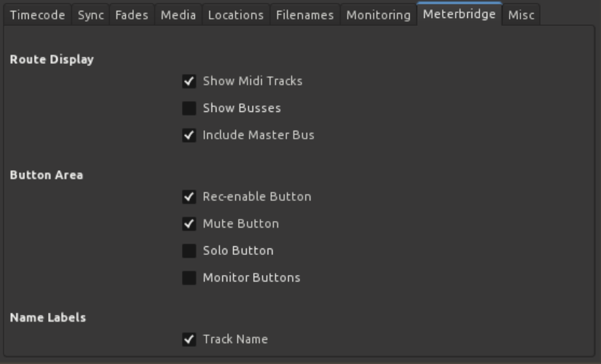601x364 pixels.
Task: Uncheck the Mute Button option
Action: tap(189, 224)
